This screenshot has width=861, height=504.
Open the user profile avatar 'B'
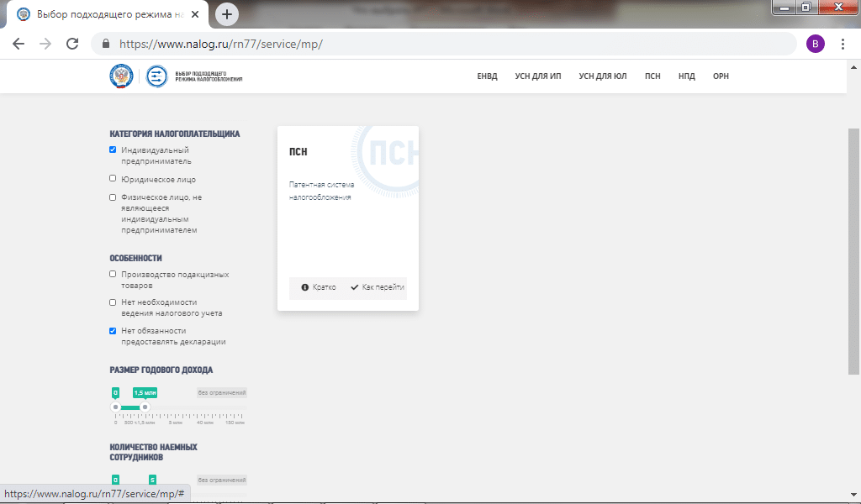[x=815, y=44]
